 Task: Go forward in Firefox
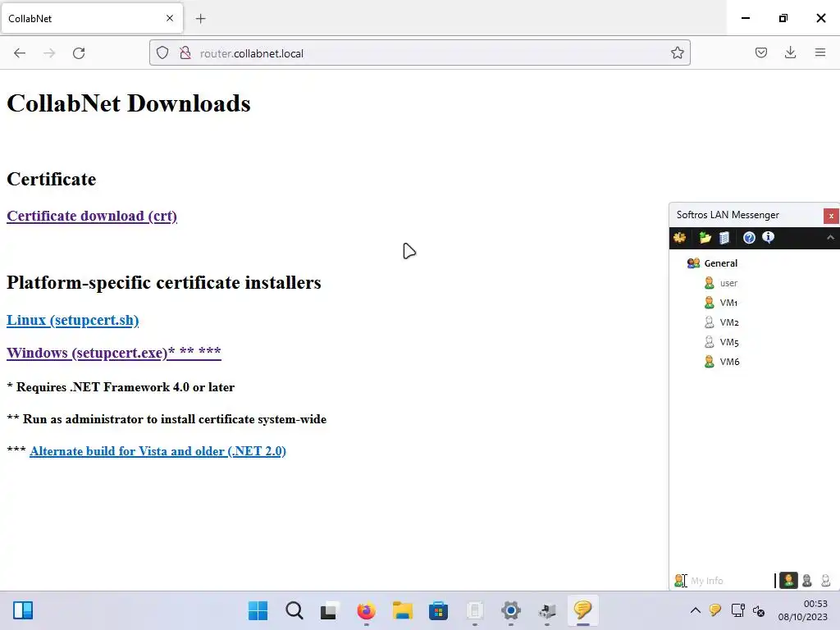[x=49, y=53]
